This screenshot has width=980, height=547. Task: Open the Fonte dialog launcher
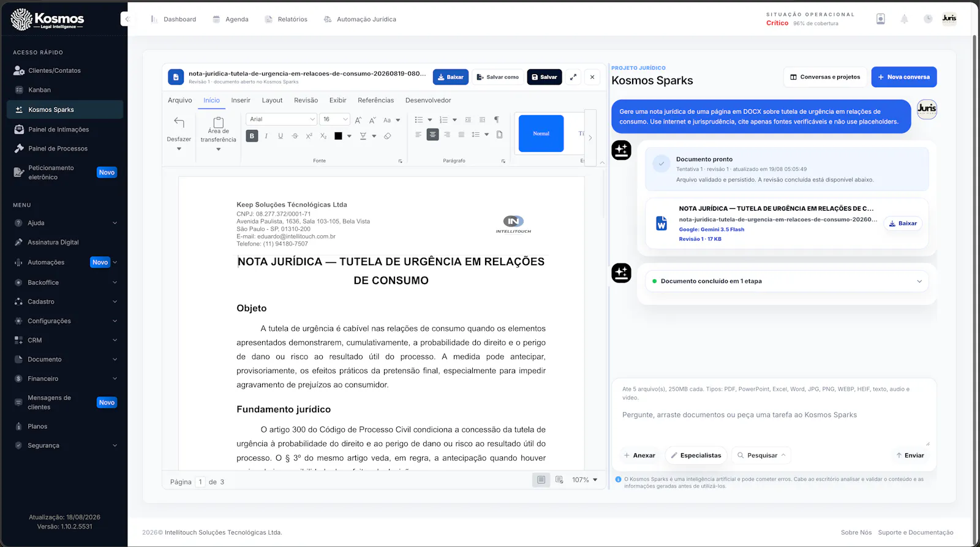pos(401,161)
